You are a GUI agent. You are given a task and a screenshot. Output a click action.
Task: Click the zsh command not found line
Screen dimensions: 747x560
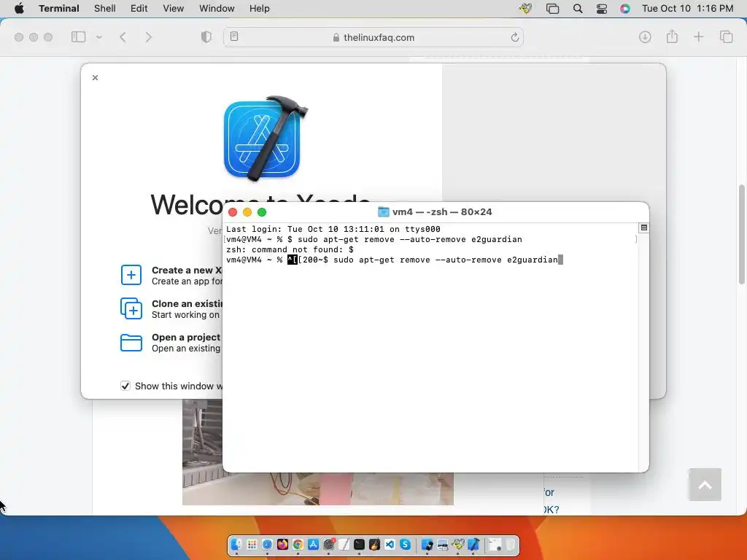290,249
